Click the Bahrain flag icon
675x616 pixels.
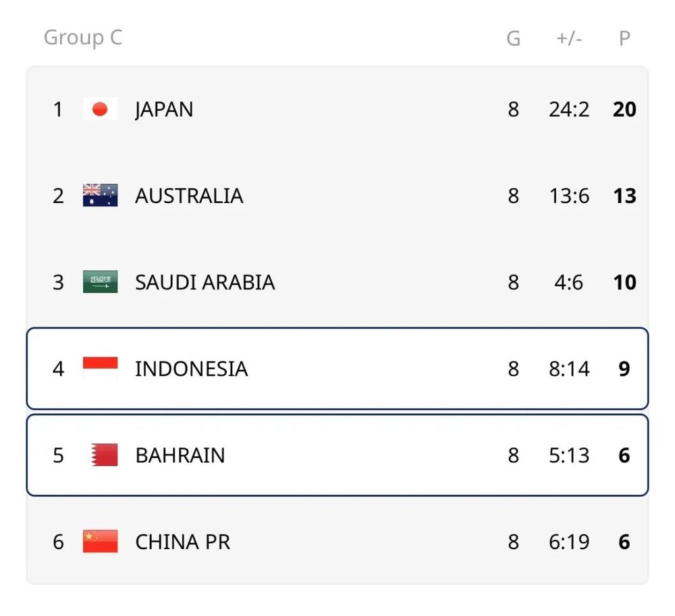104,455
